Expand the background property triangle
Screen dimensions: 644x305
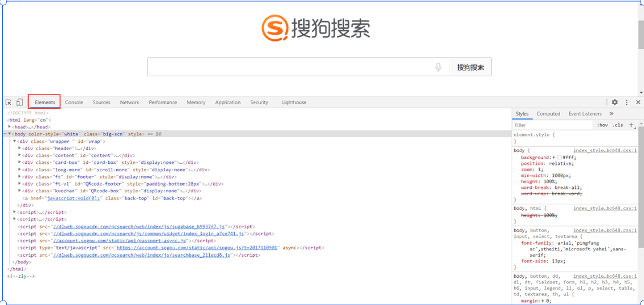click(x=554, y=158)
